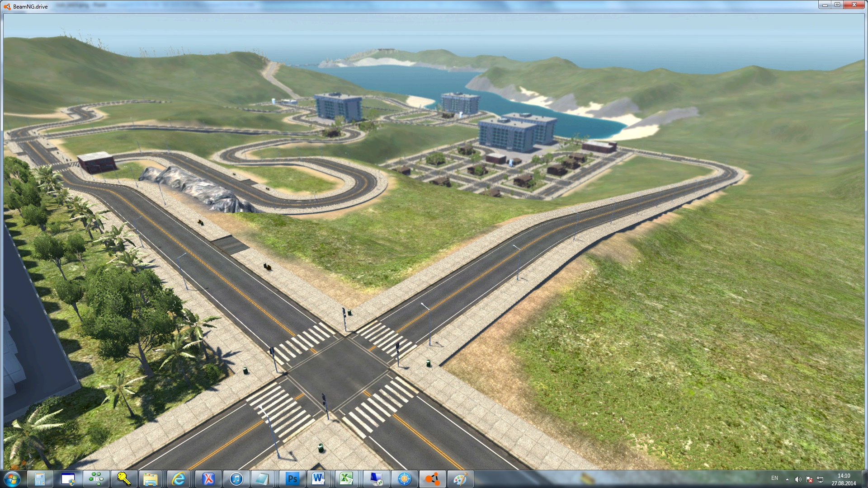Launch Internet Explorer from taskbar
The width and height of the screenshot is (868, 488).
pos(179,479)
